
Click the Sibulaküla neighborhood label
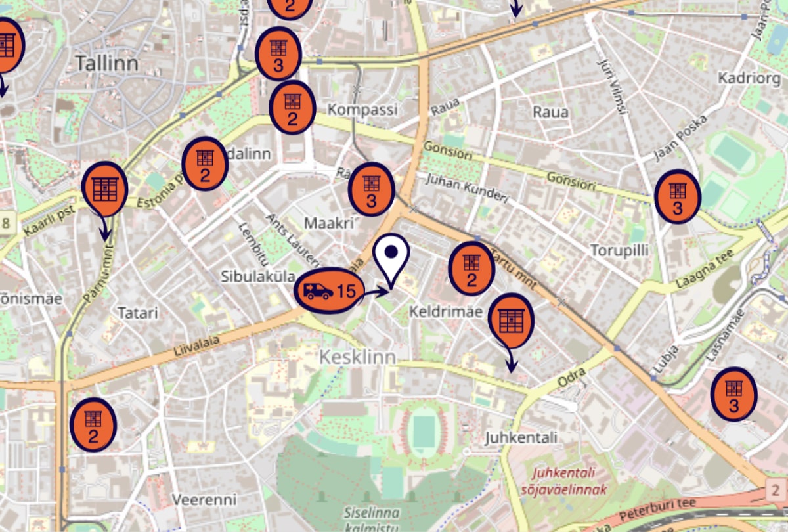[258, 276]
